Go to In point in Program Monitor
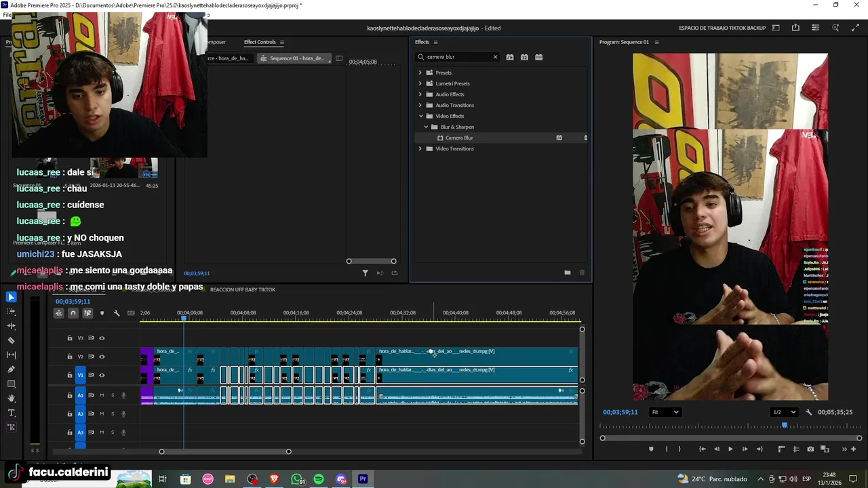Viewport: 868px width, 488px height. click(x=702, y=449)
